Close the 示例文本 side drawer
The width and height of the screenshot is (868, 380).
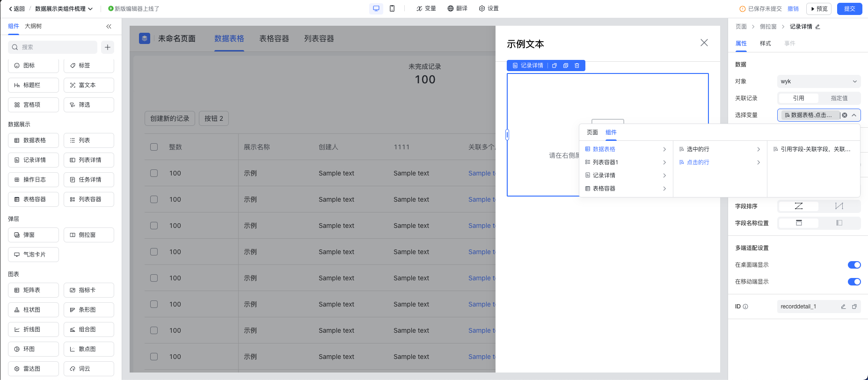704,43
